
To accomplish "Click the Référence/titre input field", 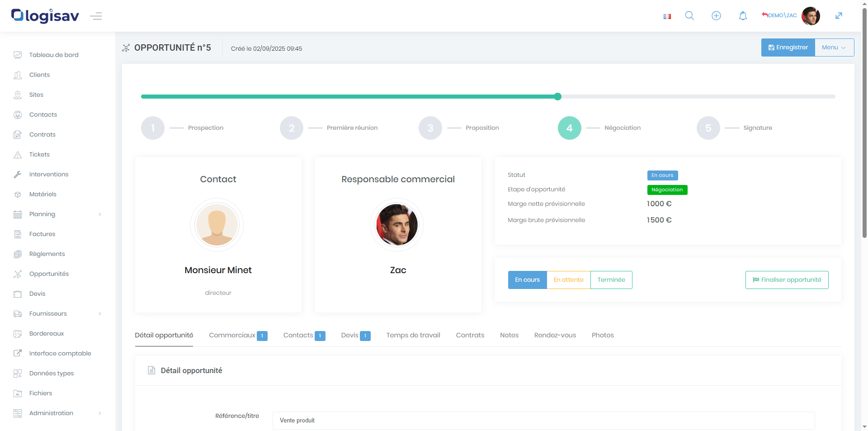I will 543,421.
